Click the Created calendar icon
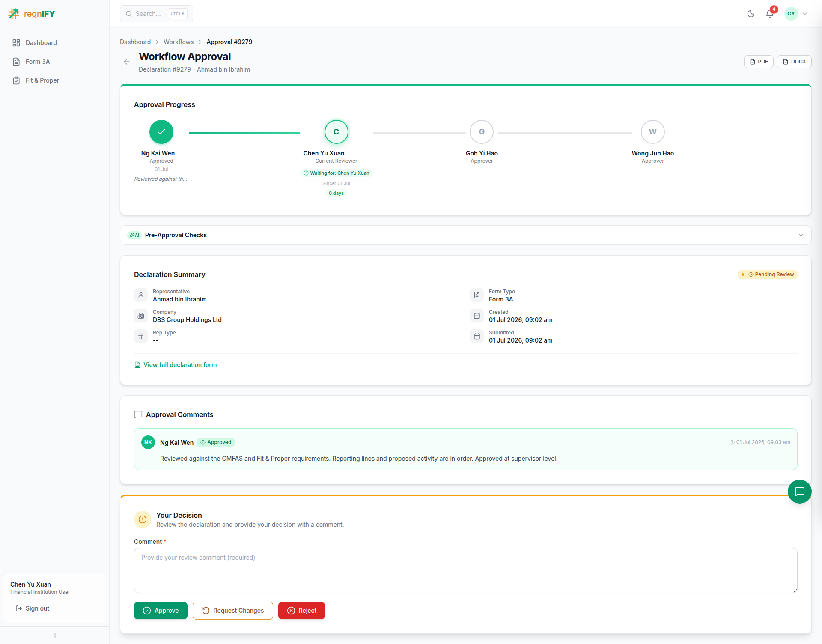The height and width of the screenshot is (644, 822). pos(477,316)
